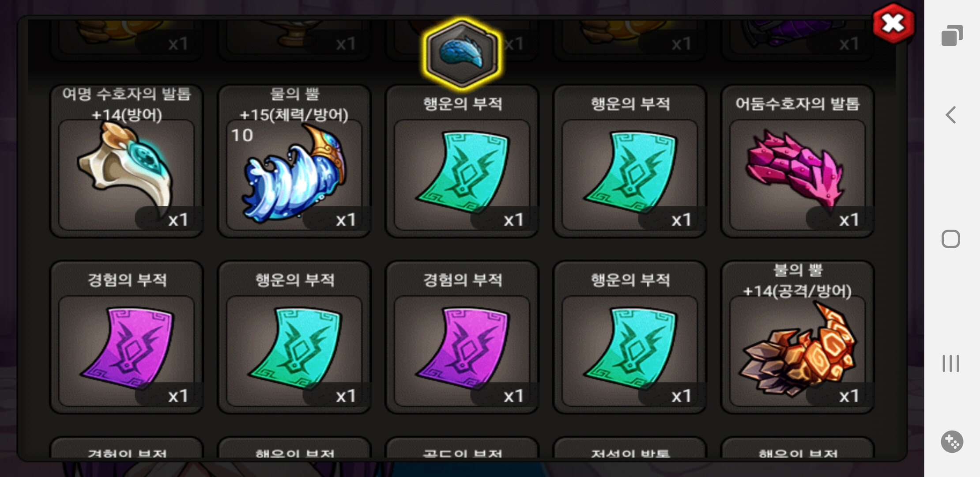The width and height of the screenshot is (980, 477).
Task: Tap the Android back arrow
Action: pos(951,115)
